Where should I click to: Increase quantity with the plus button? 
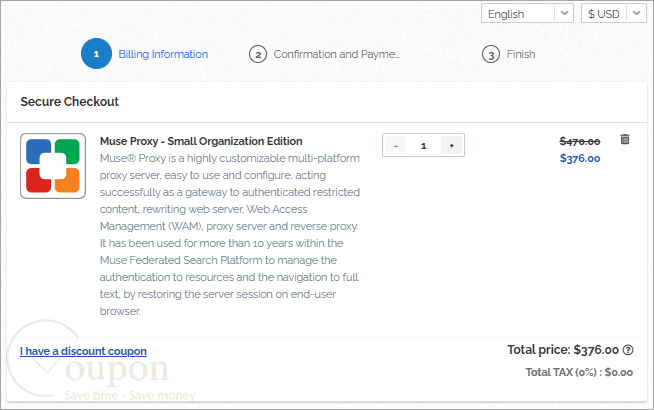(x=451, y=146)
